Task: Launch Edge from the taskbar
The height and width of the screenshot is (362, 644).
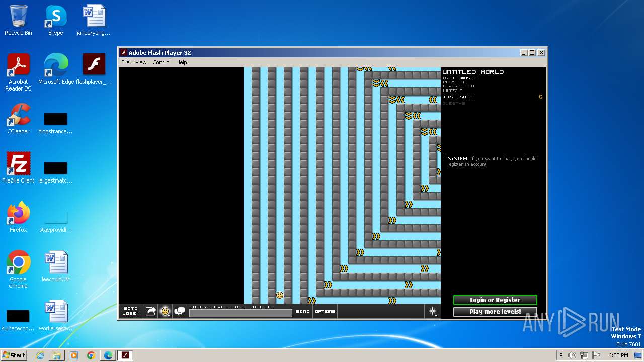Action: [108, 355]
